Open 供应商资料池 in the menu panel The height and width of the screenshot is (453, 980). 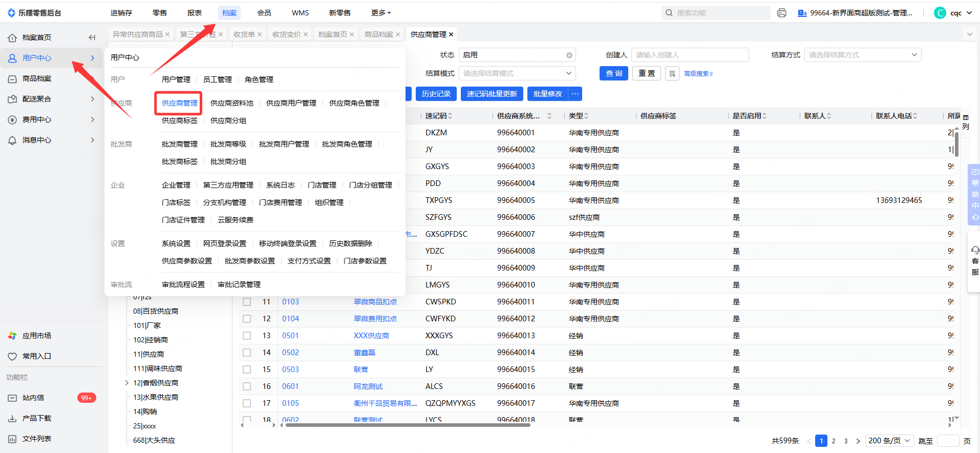pos(231,103)
